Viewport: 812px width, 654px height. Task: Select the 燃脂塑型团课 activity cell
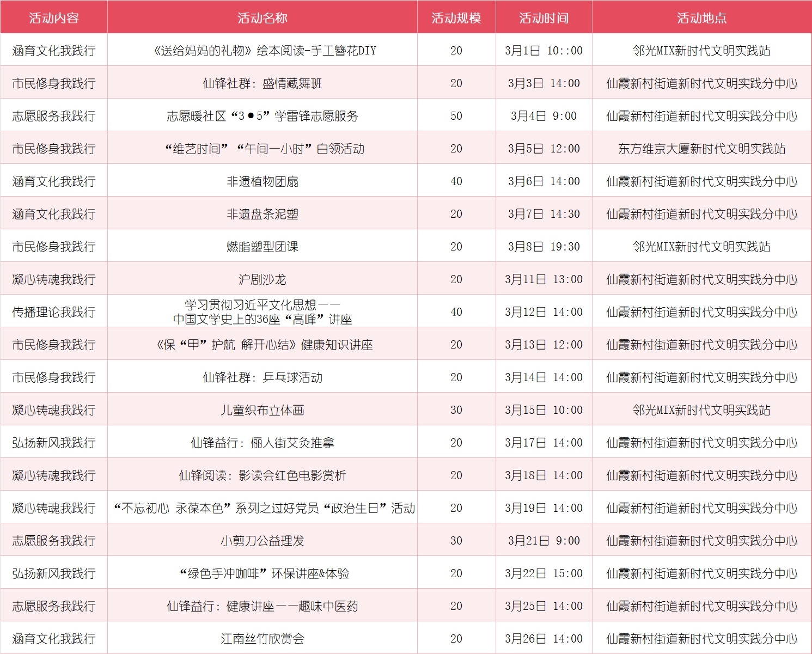263,246
